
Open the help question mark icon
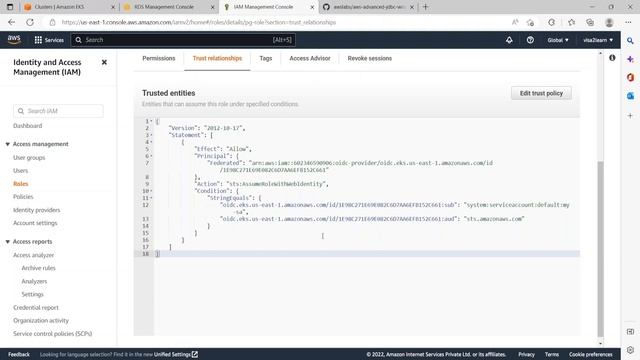tap(530, 40)
